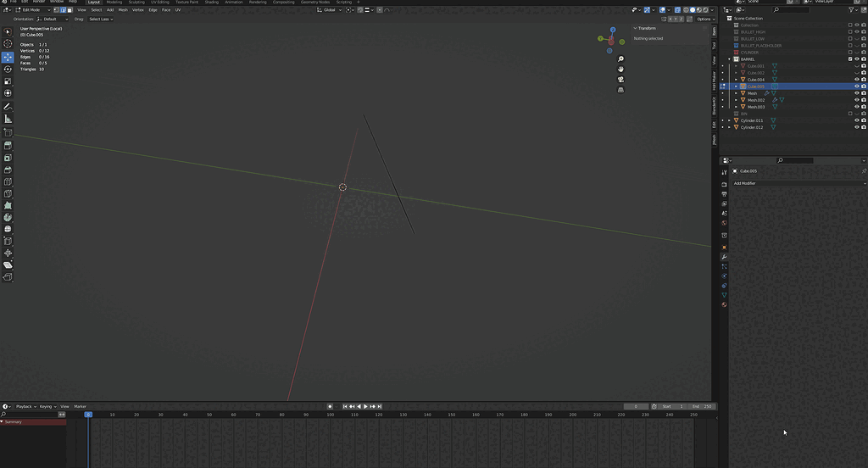The width and height of the screenshot is (868, 468).
Task: Open the UV menu in viewport header
Action: pos(178,10)
